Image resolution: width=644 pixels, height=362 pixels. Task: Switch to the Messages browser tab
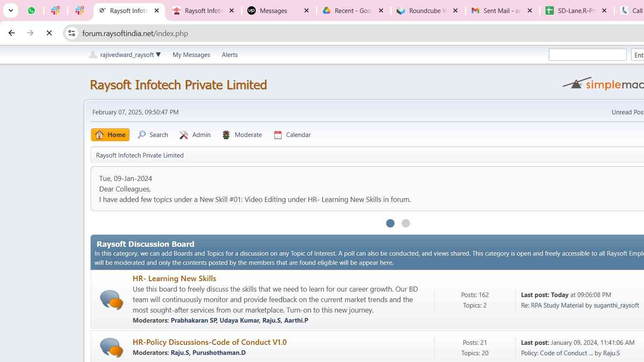273,10
